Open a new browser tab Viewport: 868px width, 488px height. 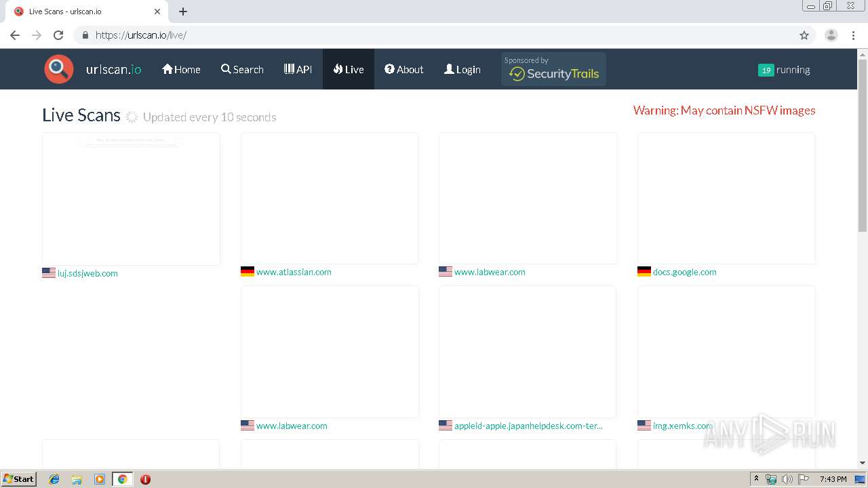coord(183,12)
